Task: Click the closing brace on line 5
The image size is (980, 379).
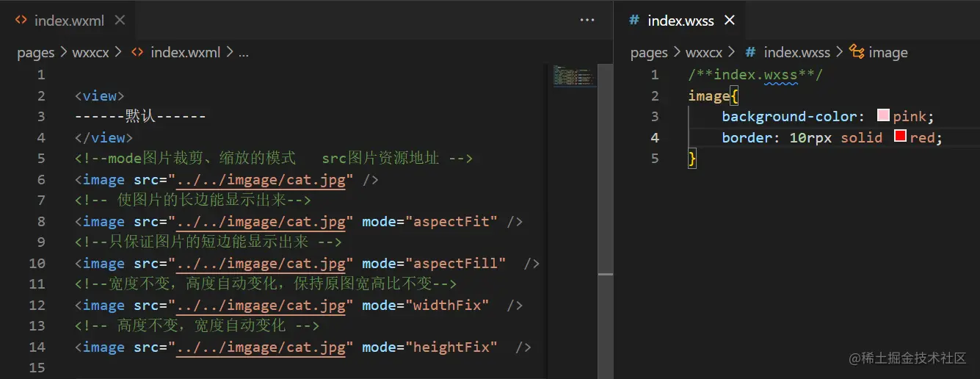Action: click(x=692, y=158)
